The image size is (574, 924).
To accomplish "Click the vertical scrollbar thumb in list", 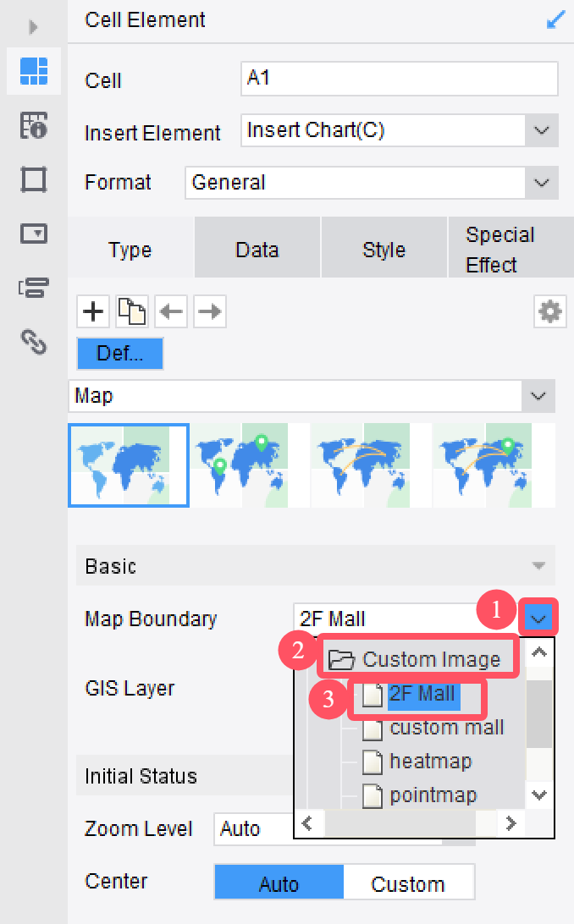I will 539,713.
